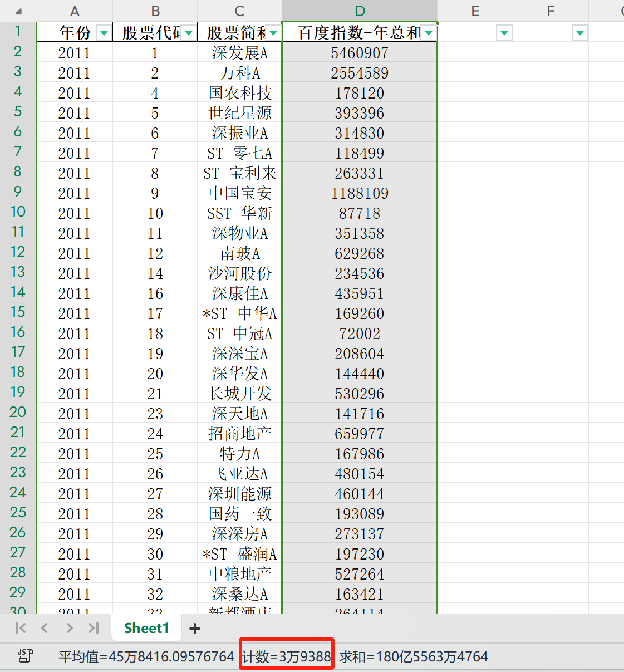Screen dimensions: 624x672
Task: Select the cell containing 中国宝安
Action: coord(239,193)
